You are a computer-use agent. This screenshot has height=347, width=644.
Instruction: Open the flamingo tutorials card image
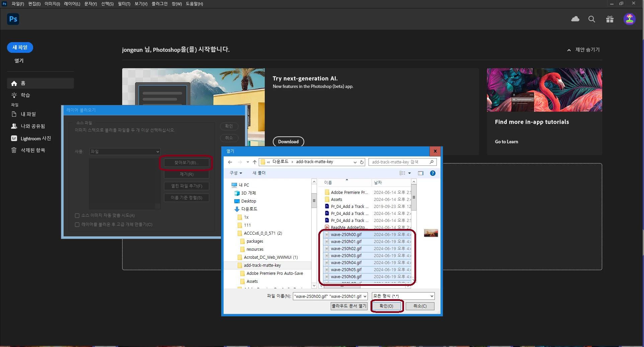pos(544,90)
